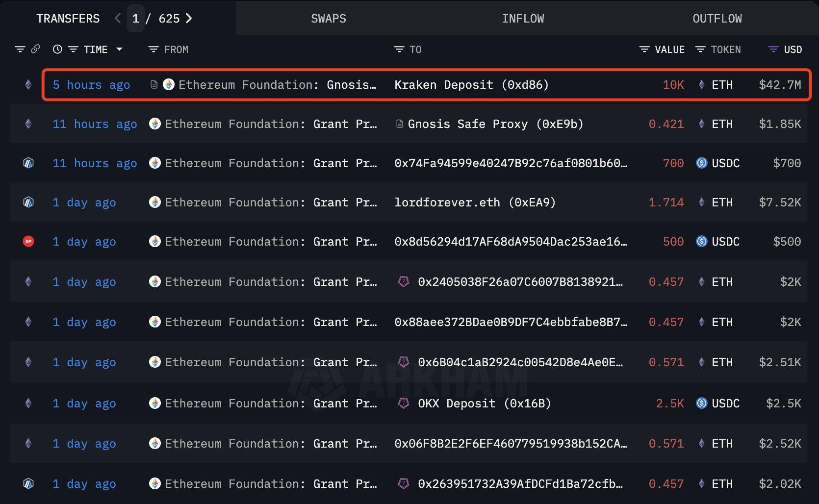Click the Optimism chain icon for the $500 transfer
This screenshot has width=819, height=504.
(x=28, y=241)
